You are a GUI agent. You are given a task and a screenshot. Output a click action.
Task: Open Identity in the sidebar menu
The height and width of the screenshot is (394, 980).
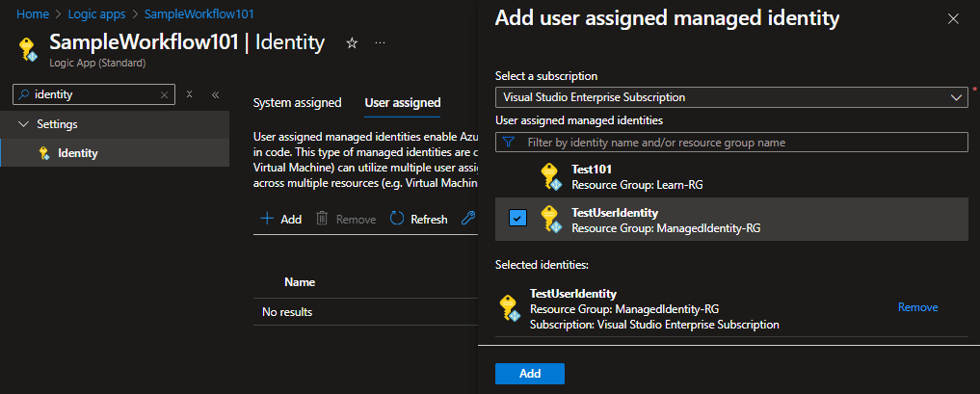tap(115, 153)
